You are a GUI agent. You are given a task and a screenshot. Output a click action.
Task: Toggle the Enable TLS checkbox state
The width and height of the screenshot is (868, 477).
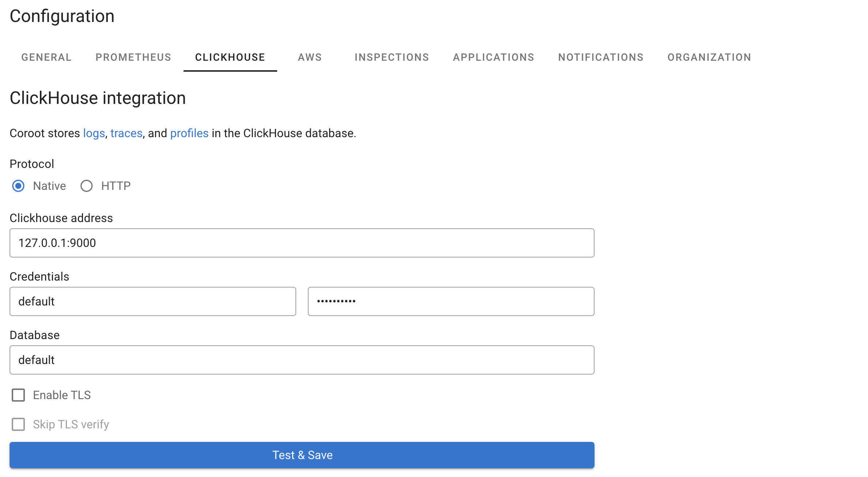click(18, 395)
